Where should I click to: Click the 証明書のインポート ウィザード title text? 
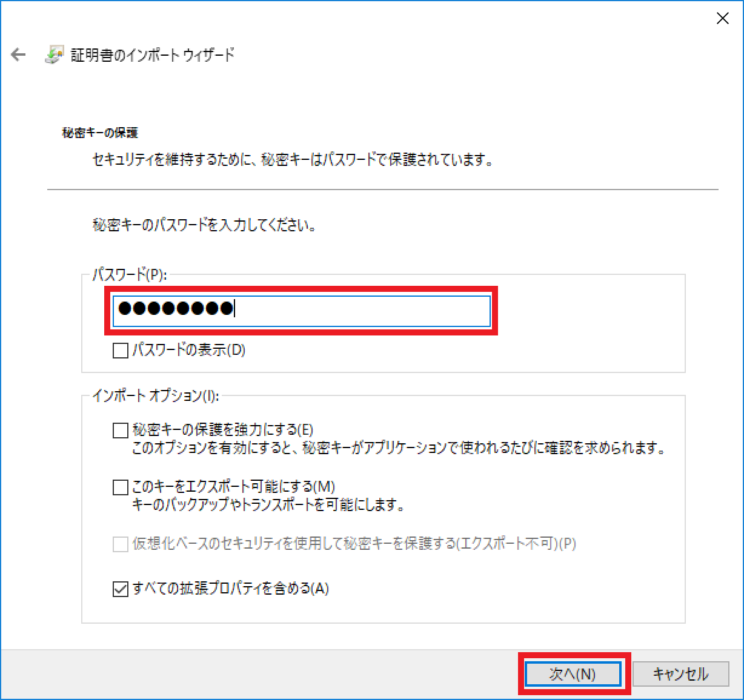point(153,55)
